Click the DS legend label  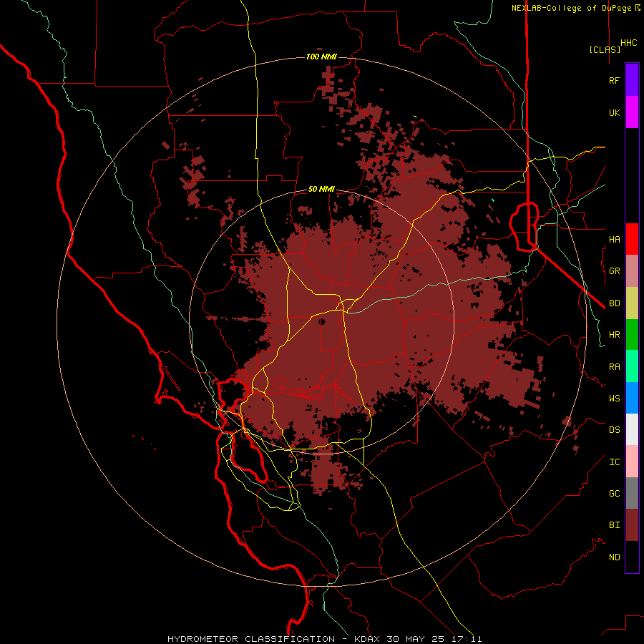[x=614, y=430]
